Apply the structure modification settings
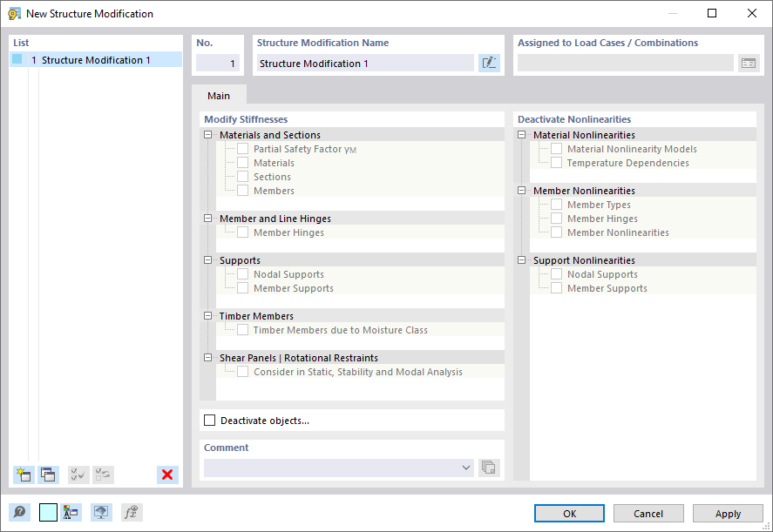This screenshot has width=773, height=532. point(728,513)
